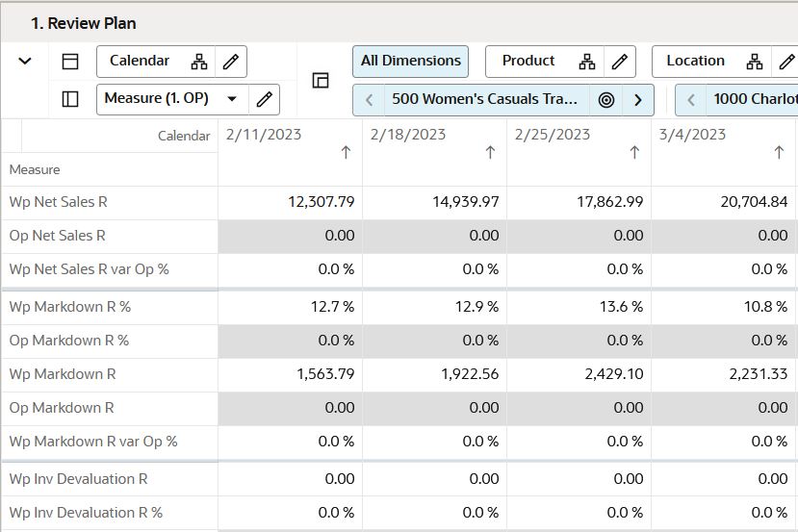Sort the 2/11/2023 column arrow

point(346,152)
